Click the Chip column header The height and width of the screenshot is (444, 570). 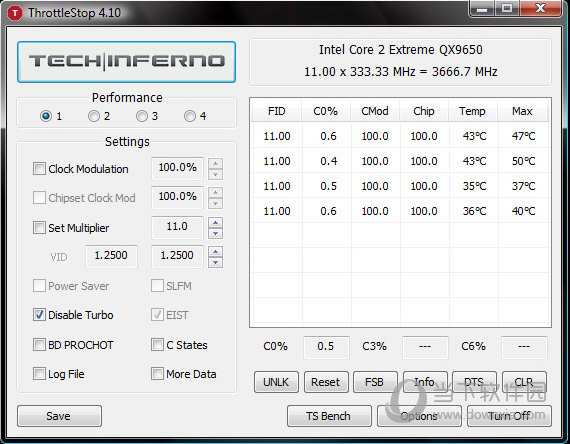pos(424,111)
